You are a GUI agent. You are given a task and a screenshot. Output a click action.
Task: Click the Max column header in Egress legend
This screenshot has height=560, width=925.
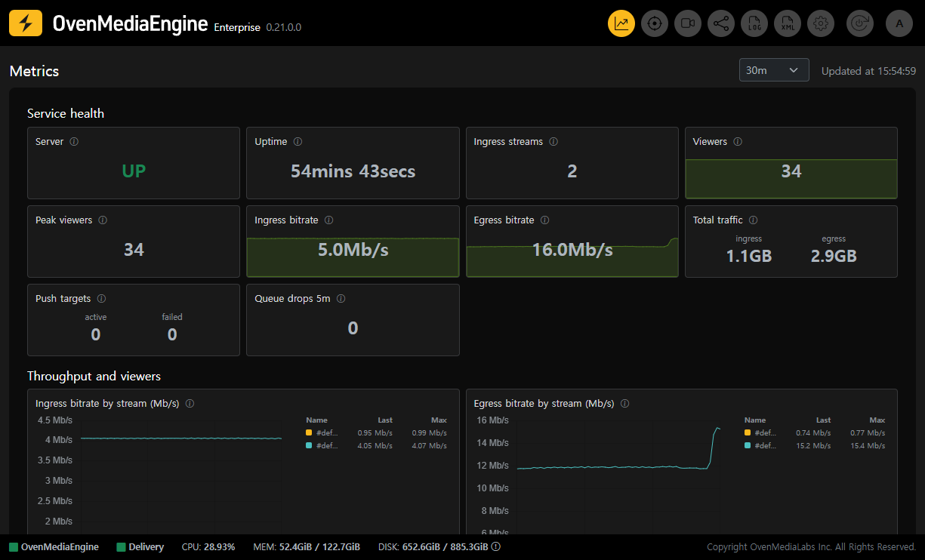pos(877,420)
